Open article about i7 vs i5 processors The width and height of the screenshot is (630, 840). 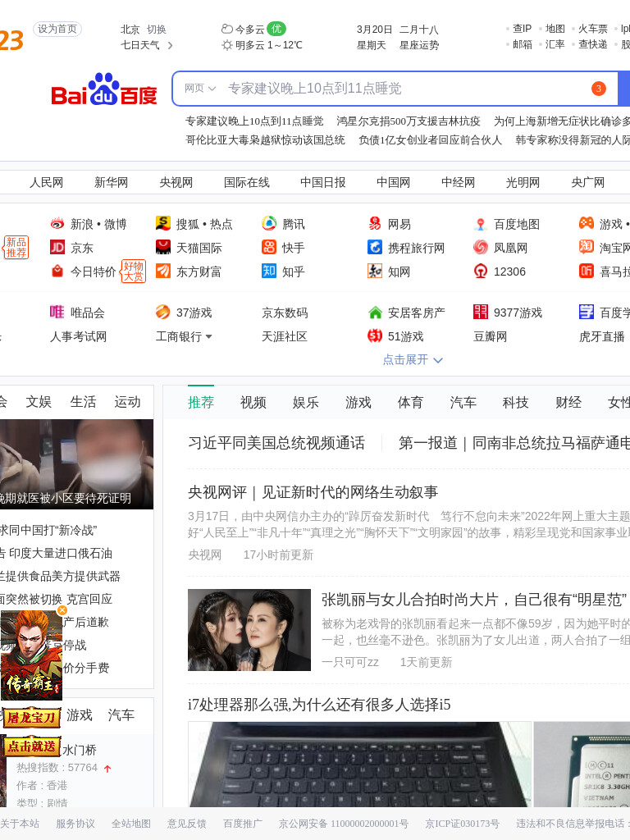319,705
